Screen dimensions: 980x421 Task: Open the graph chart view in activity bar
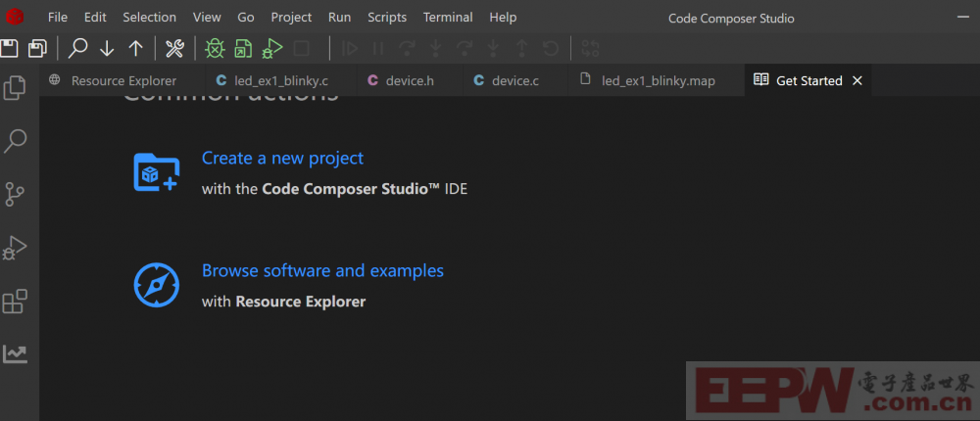[15, 353]
